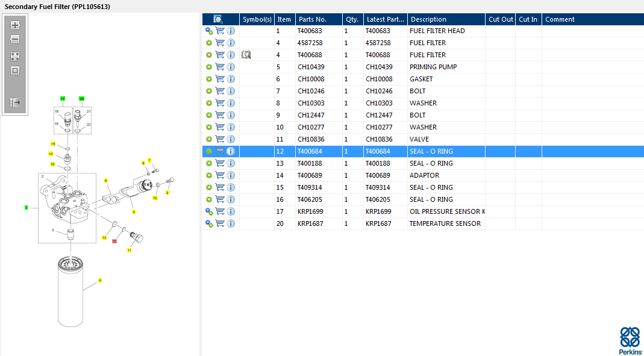Sort by the Parts No. column header

pos(319,19)
